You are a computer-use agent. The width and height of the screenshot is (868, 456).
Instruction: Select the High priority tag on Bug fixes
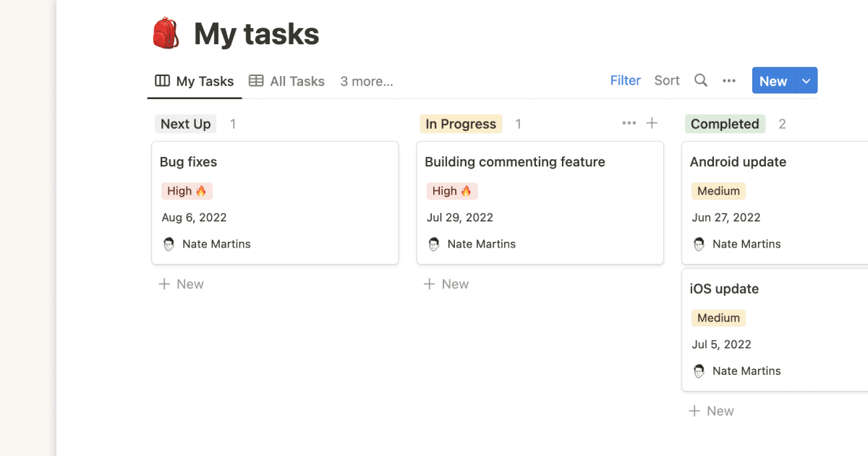(x=187, y=190)
